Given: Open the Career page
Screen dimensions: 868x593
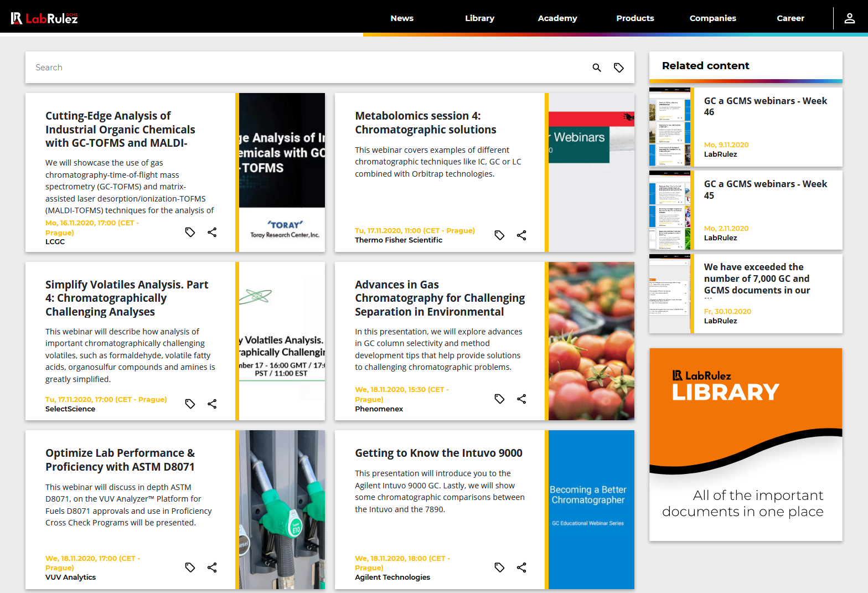Looking at the screenshot, I should point(790,18).
